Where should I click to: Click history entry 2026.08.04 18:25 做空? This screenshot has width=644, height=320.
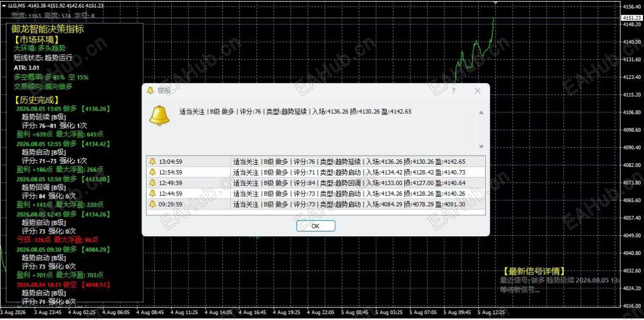(x=63, y=285)
